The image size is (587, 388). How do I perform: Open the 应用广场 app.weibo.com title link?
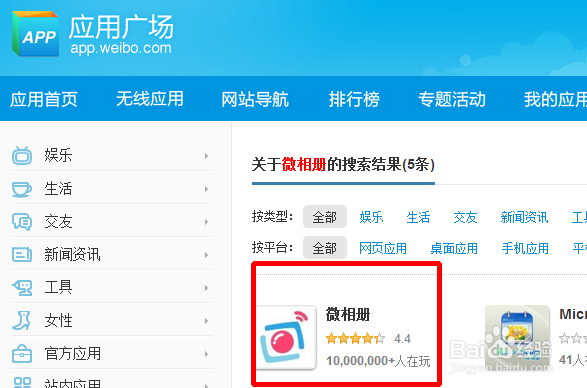[x=121, y=35]
